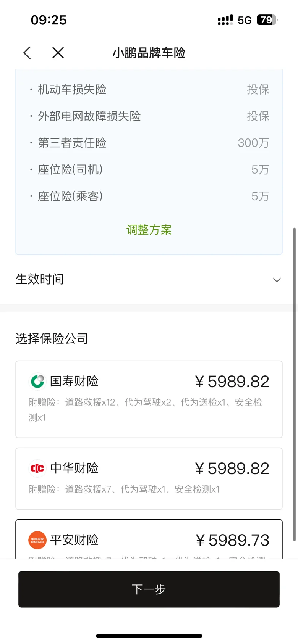Click the vertical scrollbar on right edge
Screen dimensions: 298x644
[x=294, y=384]
